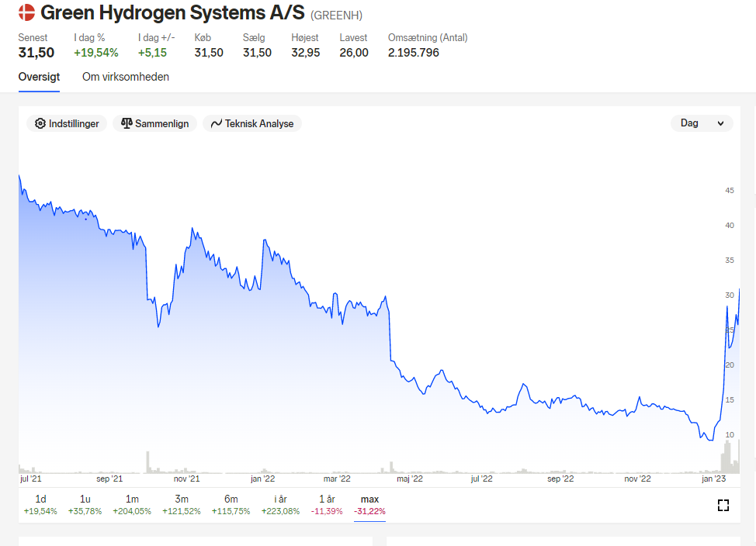Click the Danish flag icon
The image size is (756, 546).
(26, 12)
